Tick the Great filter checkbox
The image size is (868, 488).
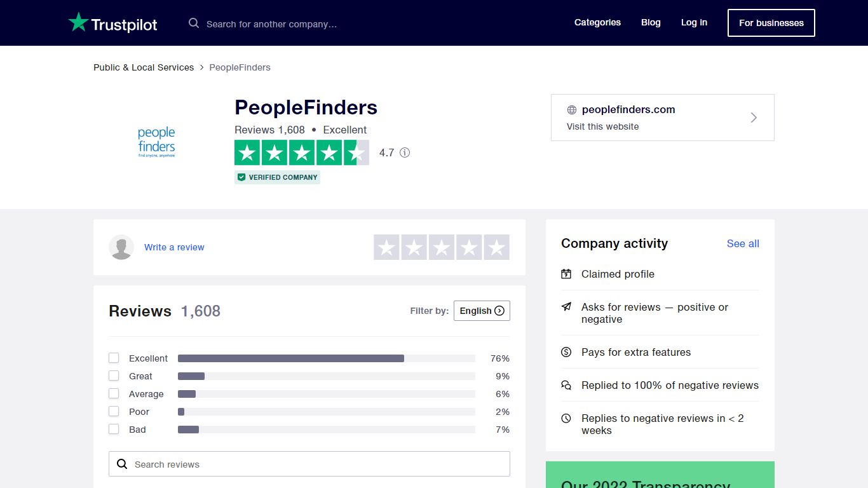tap(114, 376)
